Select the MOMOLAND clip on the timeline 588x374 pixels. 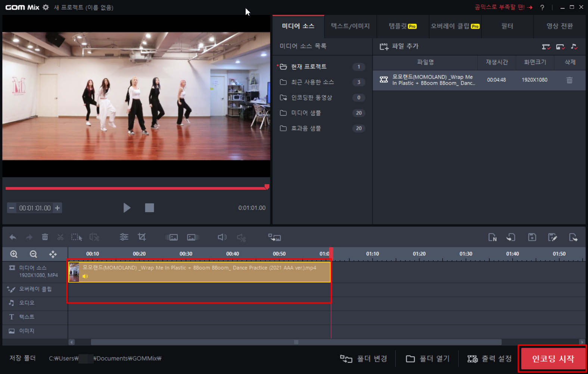(x=199, y=272)
